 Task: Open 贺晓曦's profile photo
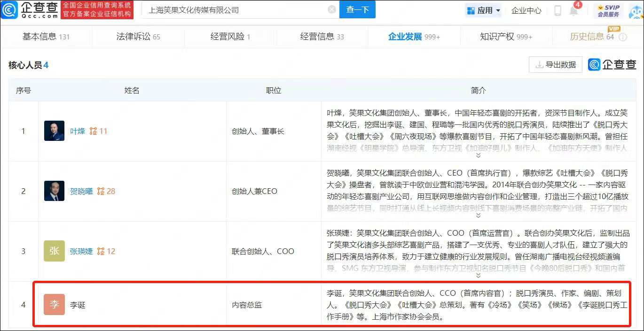pos(54,191)
